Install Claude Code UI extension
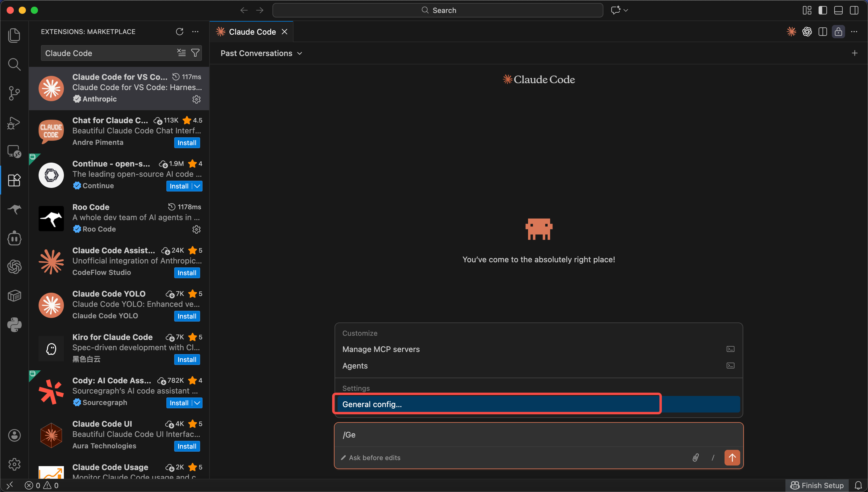Image resolution: width=868 pixels, height=492 pixels. (187, 446)
